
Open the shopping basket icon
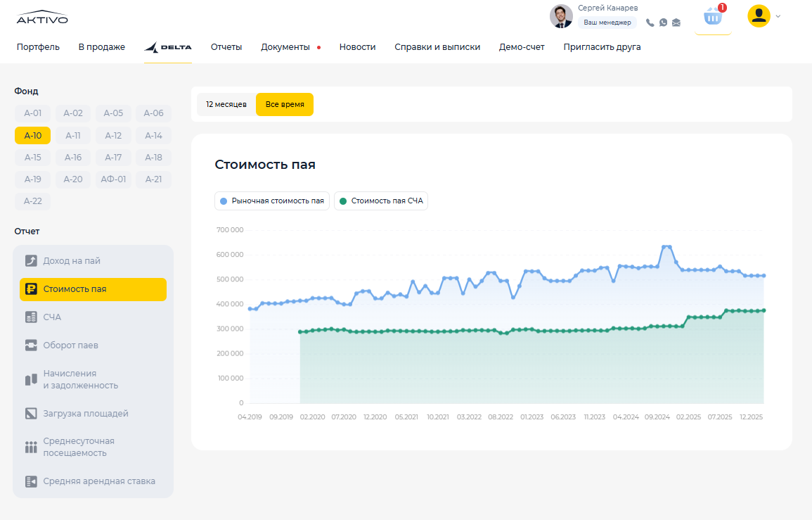(713, 17)
